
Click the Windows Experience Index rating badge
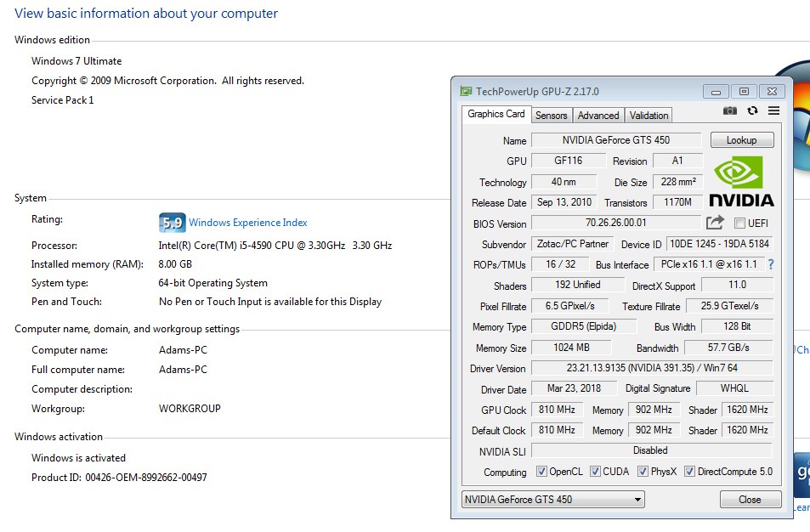point(172,223)
